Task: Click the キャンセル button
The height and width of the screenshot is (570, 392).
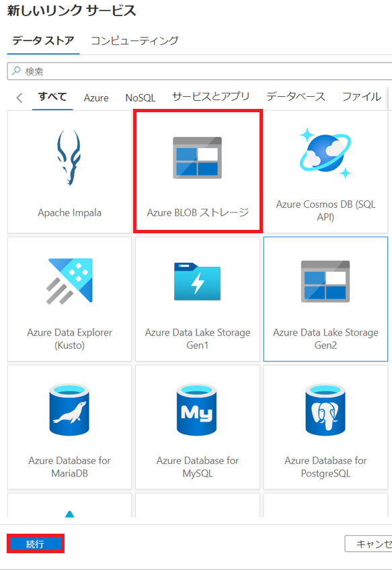Action: click(368, 544)
